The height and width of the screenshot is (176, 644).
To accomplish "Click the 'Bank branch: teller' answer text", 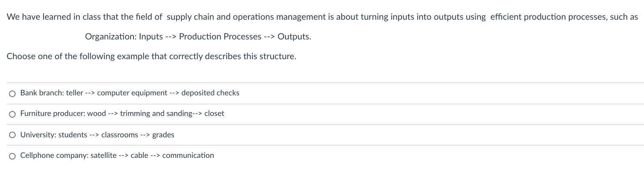I will point(52,93).
